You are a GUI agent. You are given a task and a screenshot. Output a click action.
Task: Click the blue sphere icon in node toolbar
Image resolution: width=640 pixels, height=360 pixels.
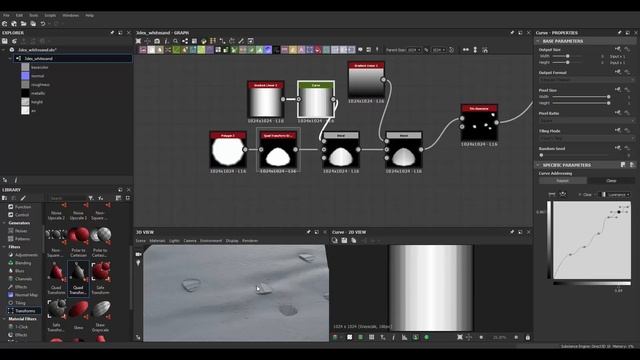click(268, 50)
